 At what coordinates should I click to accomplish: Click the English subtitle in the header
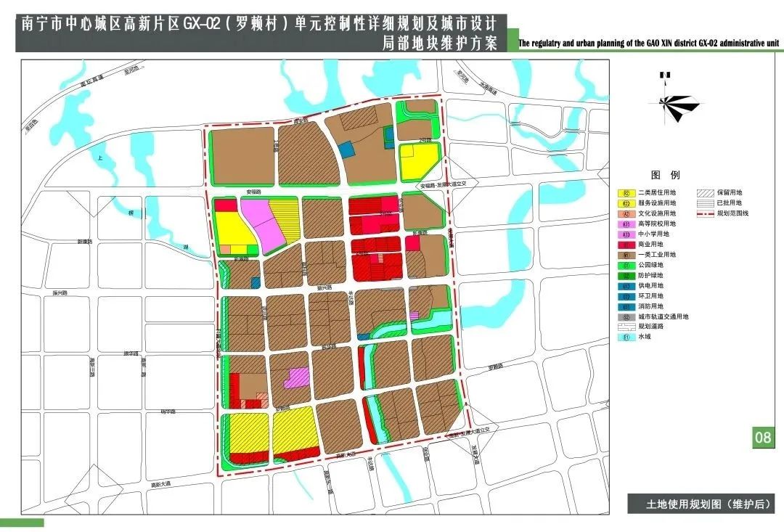pos(648,44)
